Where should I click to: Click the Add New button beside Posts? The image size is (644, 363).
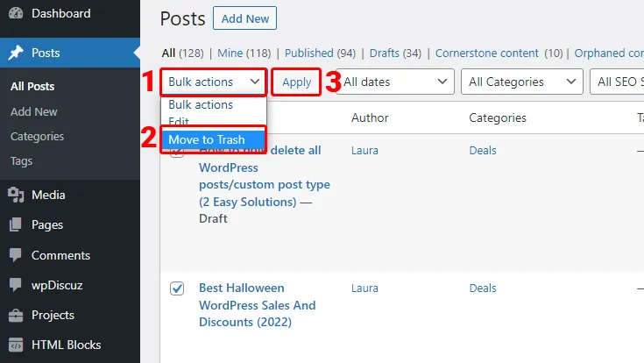pos(244,18)
